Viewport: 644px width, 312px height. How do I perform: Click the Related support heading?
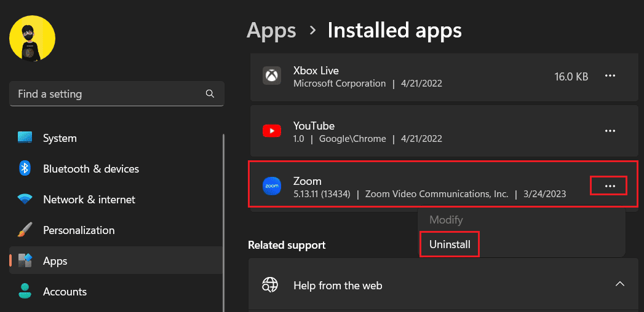point(287,245)
